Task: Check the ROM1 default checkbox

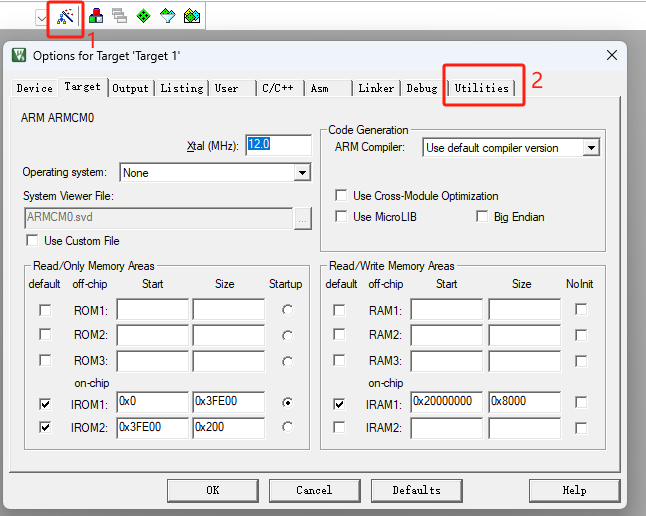Action: (x=45, y=310)
